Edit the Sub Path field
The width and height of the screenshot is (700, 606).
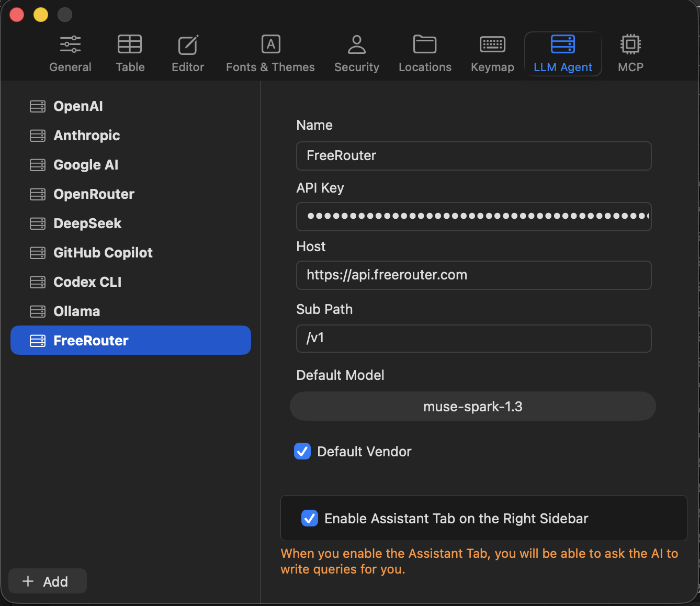(473, 339)
